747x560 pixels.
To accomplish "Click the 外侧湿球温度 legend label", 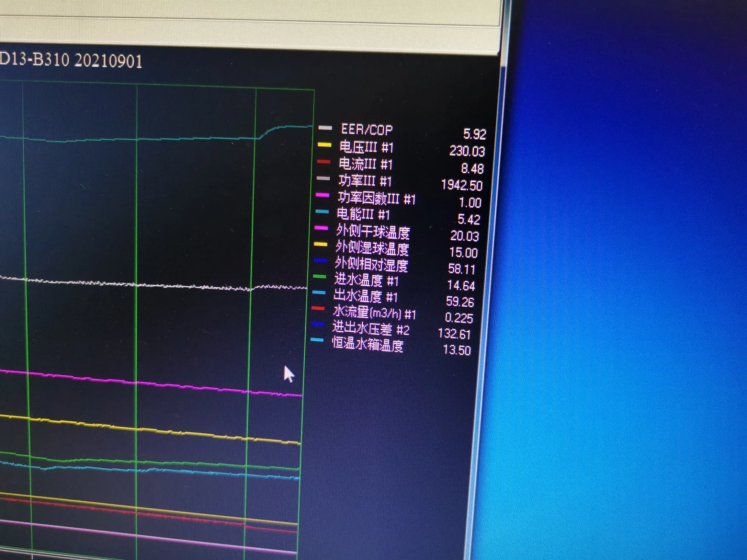I will pyautogui.click(x=372, y=248).
